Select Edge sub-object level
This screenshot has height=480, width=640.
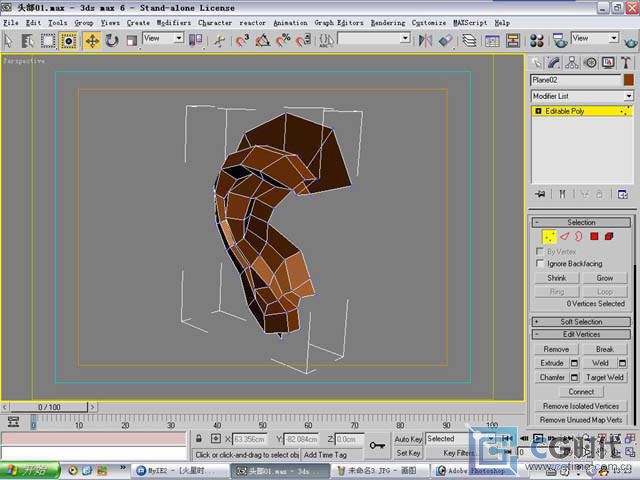(564, 236)
